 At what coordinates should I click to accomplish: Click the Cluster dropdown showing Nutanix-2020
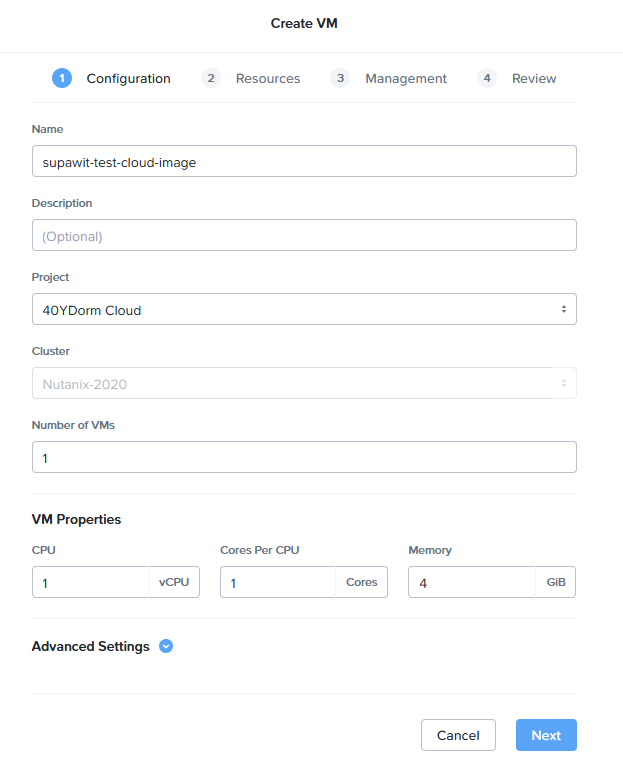click(x=304, y=383)
